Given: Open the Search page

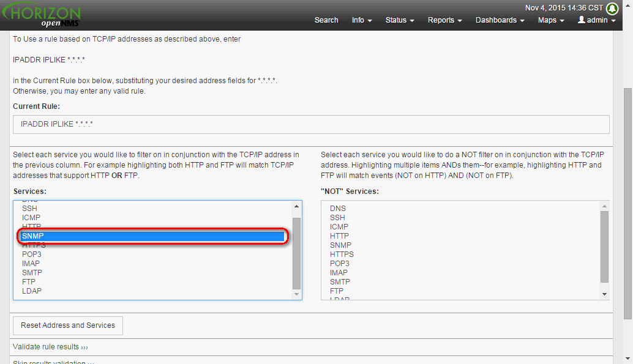Looking at the screenshot, I should pyautogui.click(x=326, y=20).
